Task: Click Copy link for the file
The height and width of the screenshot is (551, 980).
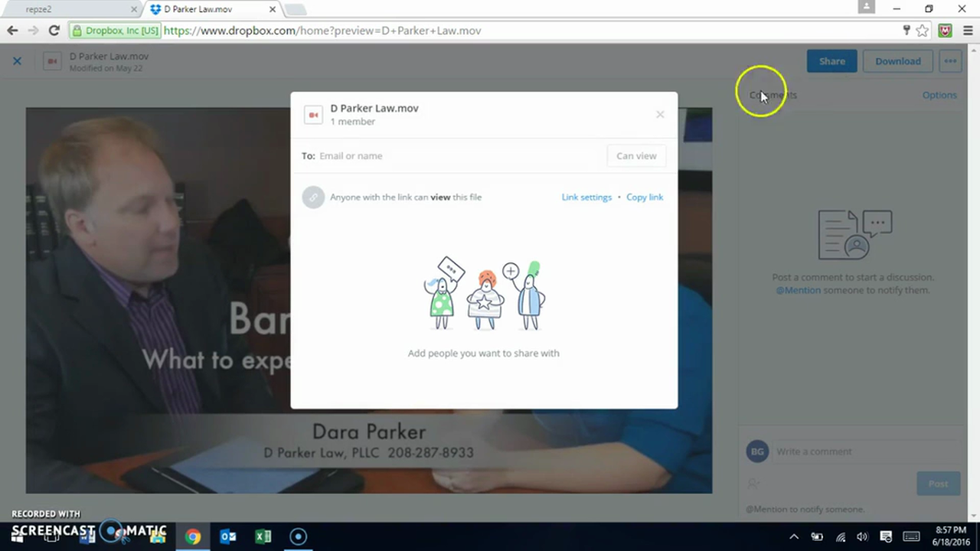Action: coord(645,197)
